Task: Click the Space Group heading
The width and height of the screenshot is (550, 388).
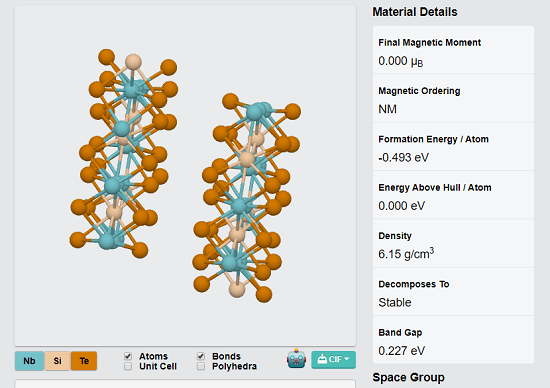Action: coord(408,377)
